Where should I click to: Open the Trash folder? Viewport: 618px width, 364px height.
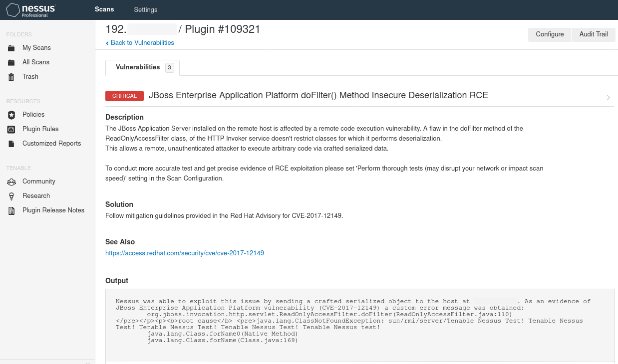coord(30,76)
